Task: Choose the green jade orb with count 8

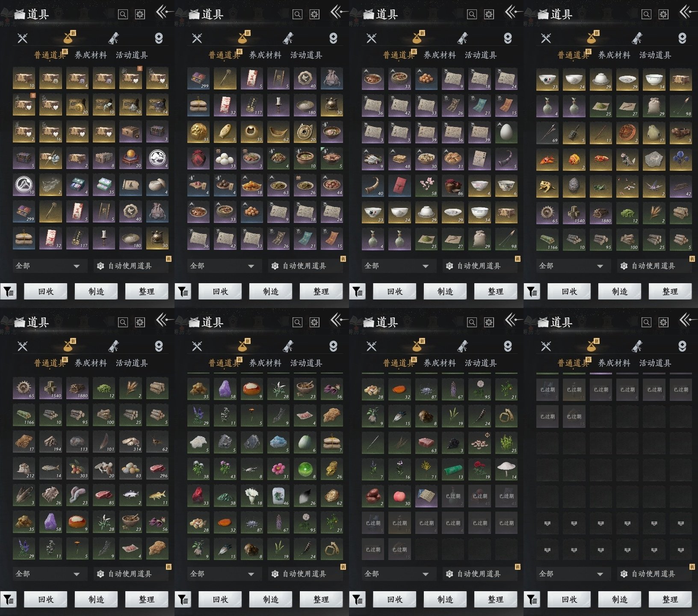Action: [305, 469]
